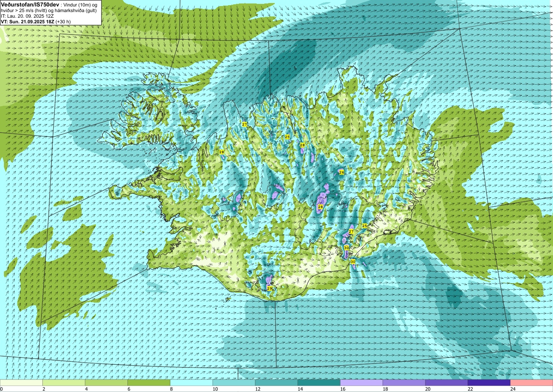This screenshot has width=553, height=392.
Task: Click the 0–2 m/s pale yellow legend swatch
Action: [x=22, y=383]
